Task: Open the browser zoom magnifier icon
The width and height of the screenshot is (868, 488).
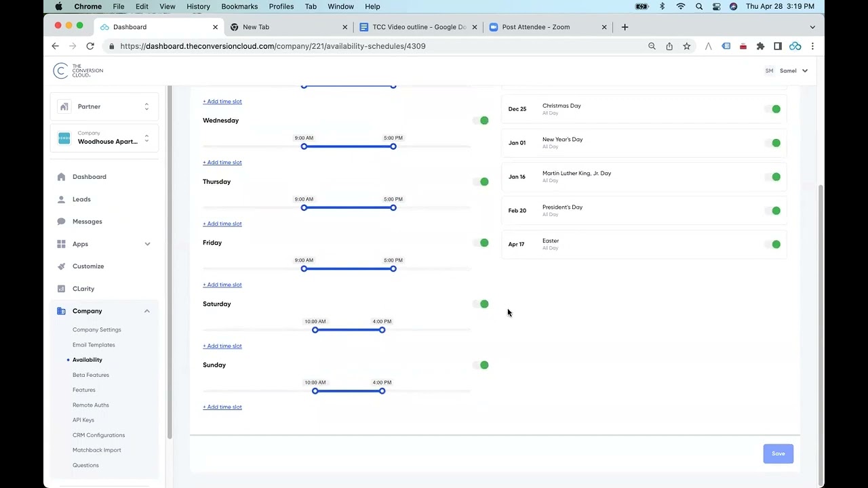Action: (x=652, y=46)
